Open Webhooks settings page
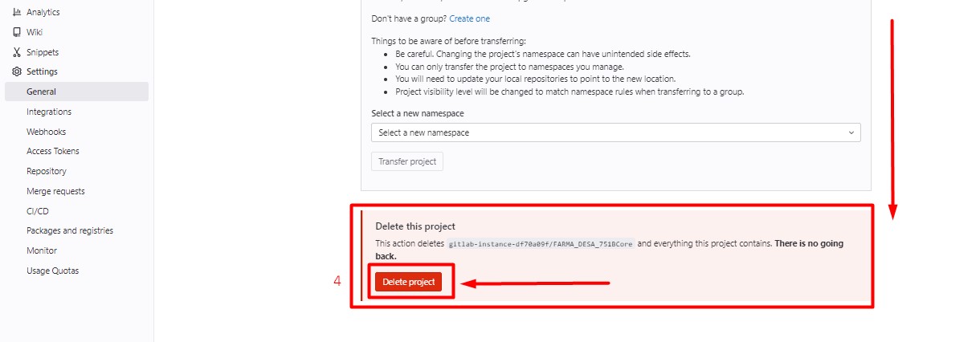980x342 pixels. click(x=46, y=132)
